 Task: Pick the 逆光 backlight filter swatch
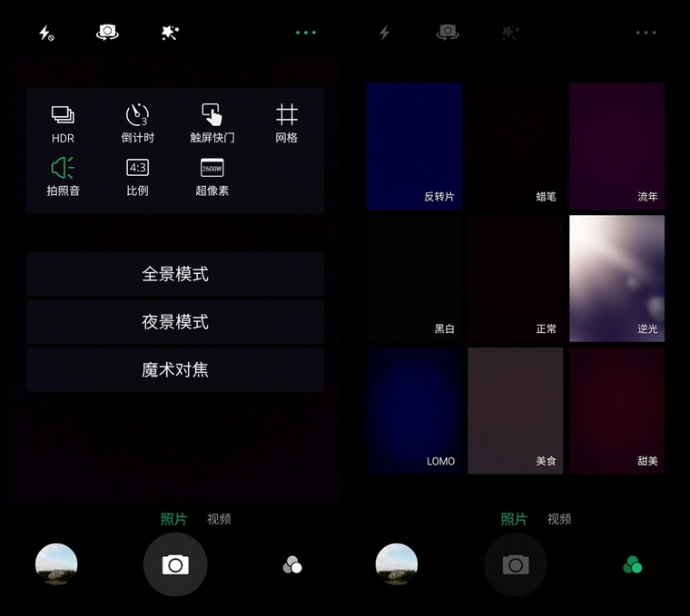coord(616,278)
